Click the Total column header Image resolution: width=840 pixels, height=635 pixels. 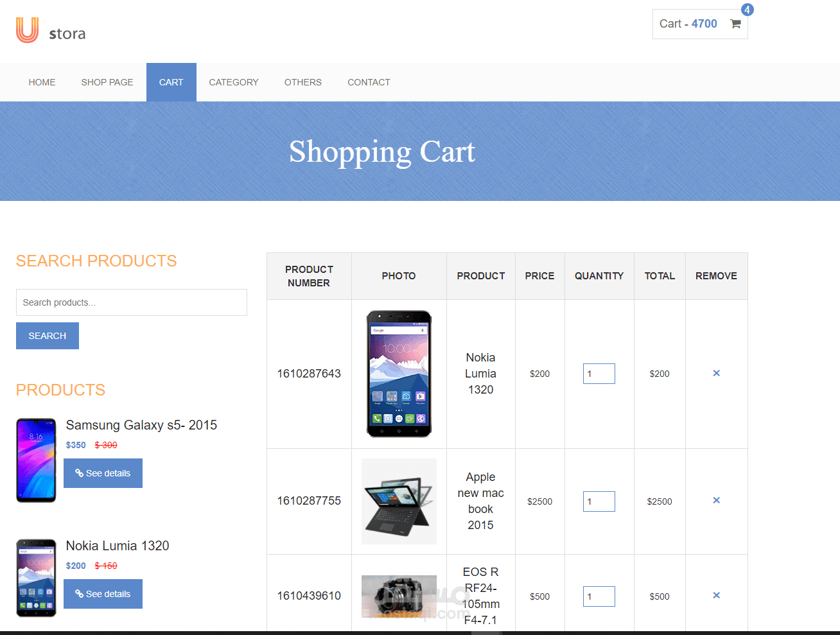[x=660, y=276]
